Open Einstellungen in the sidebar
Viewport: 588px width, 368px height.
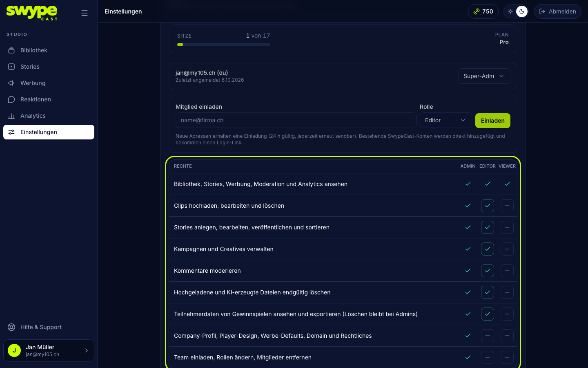(x=49, y=132)
